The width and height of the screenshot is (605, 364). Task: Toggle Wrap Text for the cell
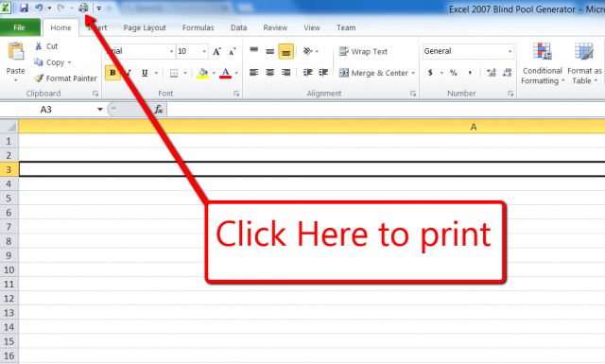pos(363,51)
